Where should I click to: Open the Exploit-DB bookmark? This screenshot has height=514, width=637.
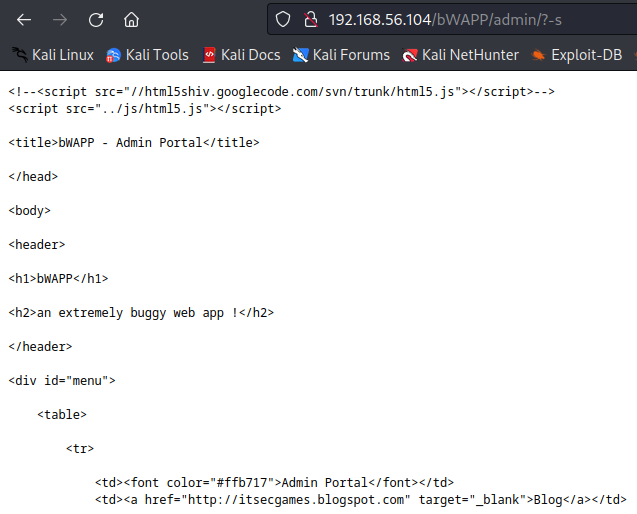[x=576, y=55]
